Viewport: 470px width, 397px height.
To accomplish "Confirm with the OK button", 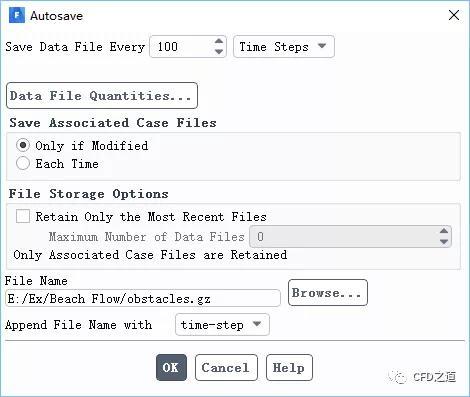I will point(171,368).
